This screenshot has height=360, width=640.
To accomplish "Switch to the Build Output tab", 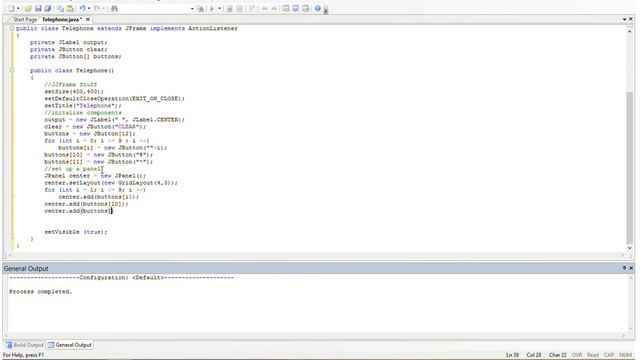I will coord(24,345).
